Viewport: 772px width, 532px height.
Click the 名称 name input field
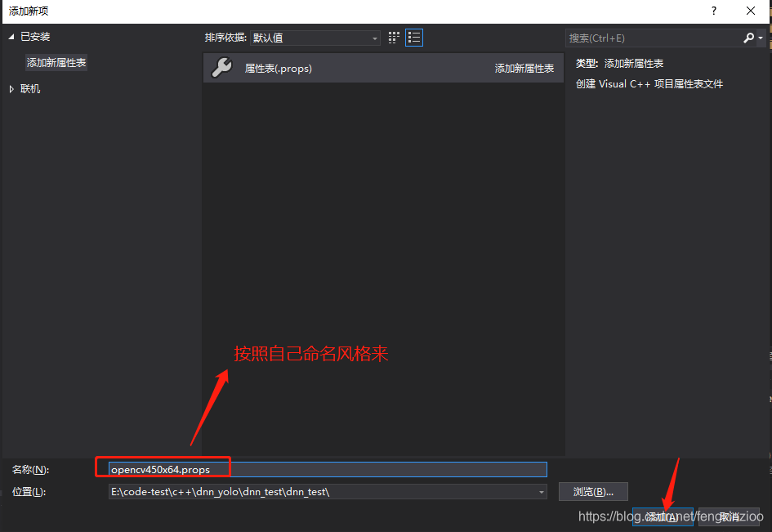point(328,469)
